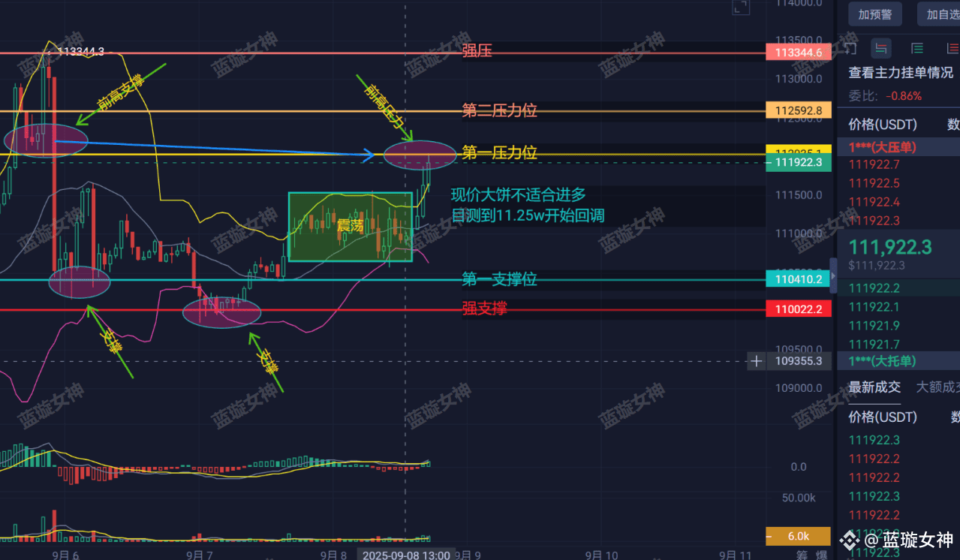This screenshot has width=960, height=560.
Task: Select ask price 111922.4
Action: pos(874,202)
